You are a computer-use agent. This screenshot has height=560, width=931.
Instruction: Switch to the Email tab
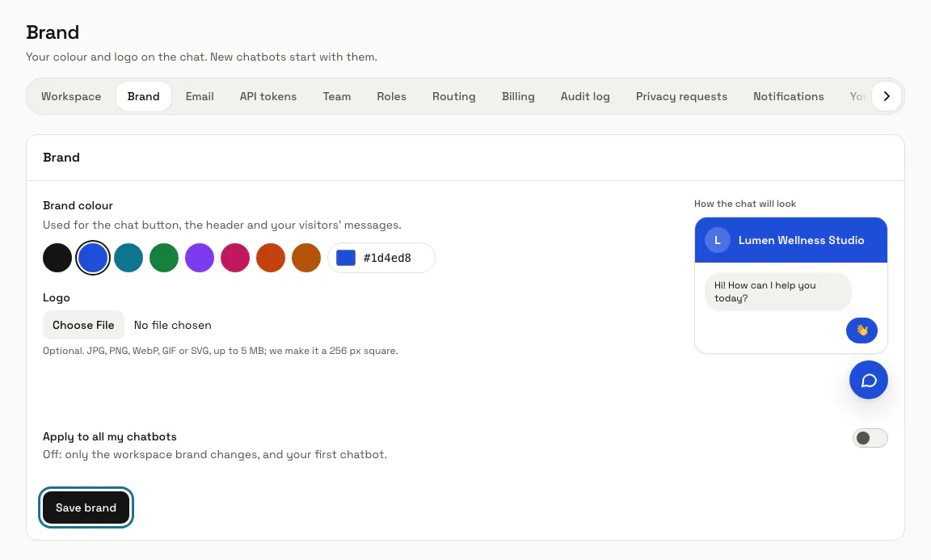(x=200, y=96)
